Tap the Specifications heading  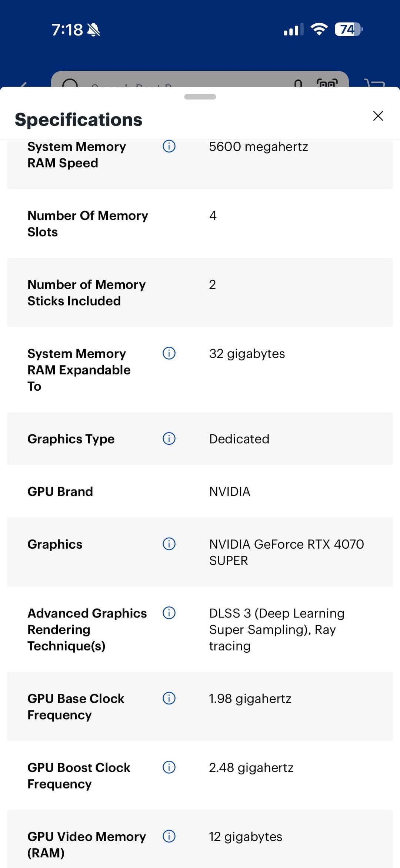pos(79,120)
